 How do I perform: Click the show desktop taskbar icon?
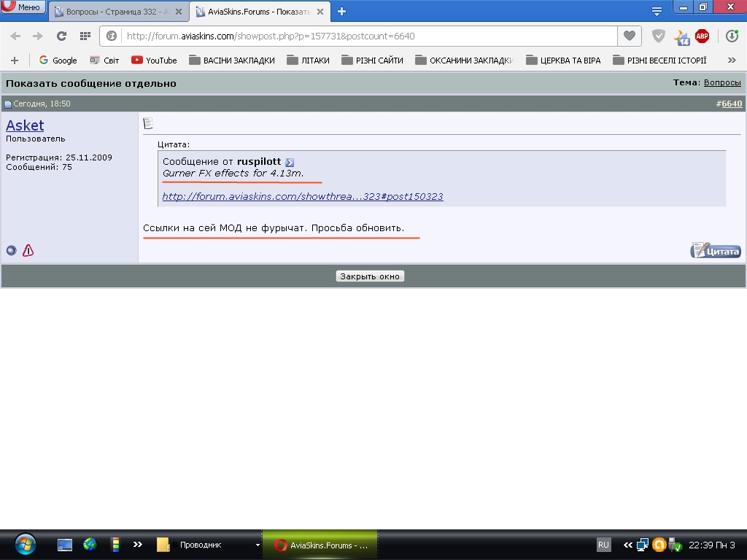tap(65, 545)
